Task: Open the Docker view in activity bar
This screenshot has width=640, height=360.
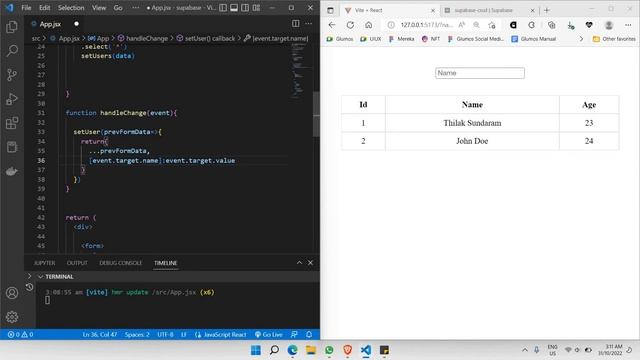Action: tap(12, 171)
